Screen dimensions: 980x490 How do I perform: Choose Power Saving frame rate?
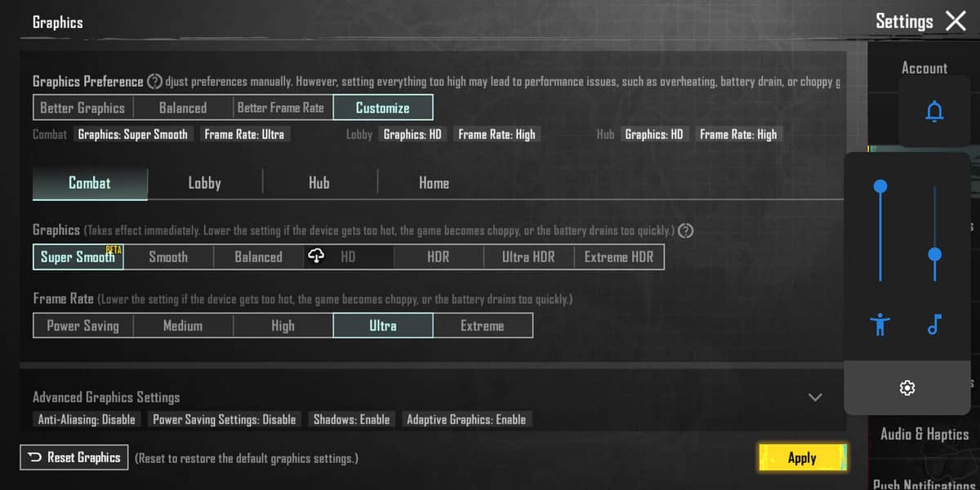[83, 326]
